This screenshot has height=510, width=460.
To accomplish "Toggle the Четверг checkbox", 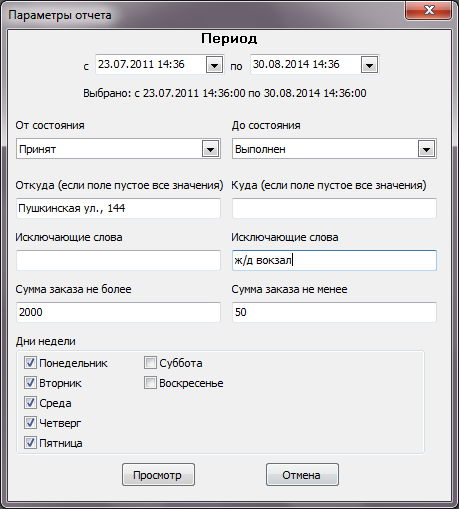I will [x=30, y=423].
